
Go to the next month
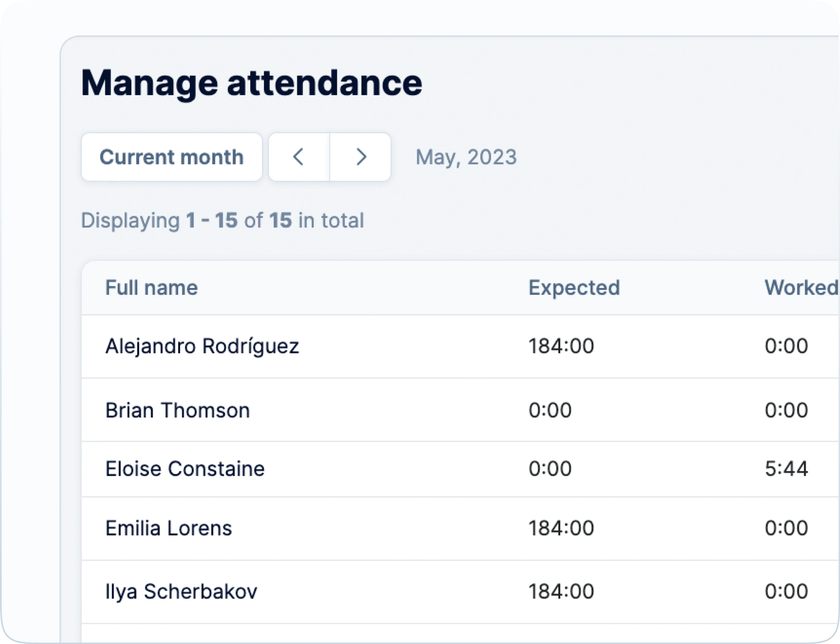[x=361, y=157]
